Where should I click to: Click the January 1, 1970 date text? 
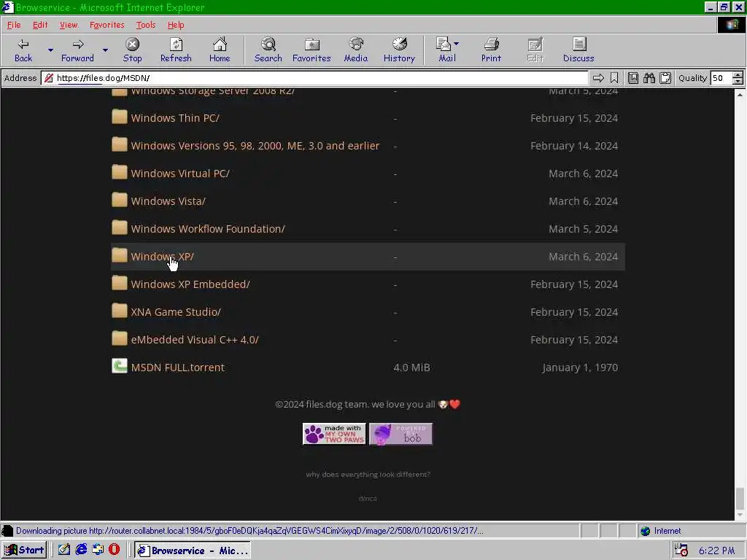coord(580,367)
